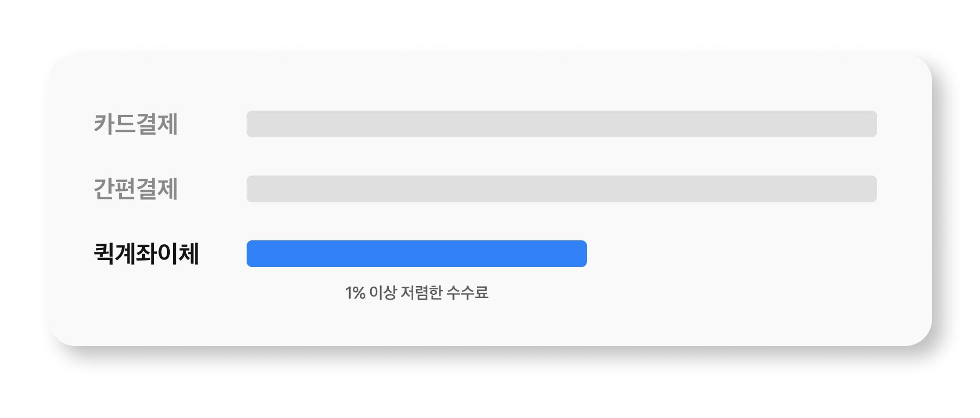The height and width of the screenshot is (418, 980).
Task: Click the right end of the blue bar
Action: tap(581, 253)
